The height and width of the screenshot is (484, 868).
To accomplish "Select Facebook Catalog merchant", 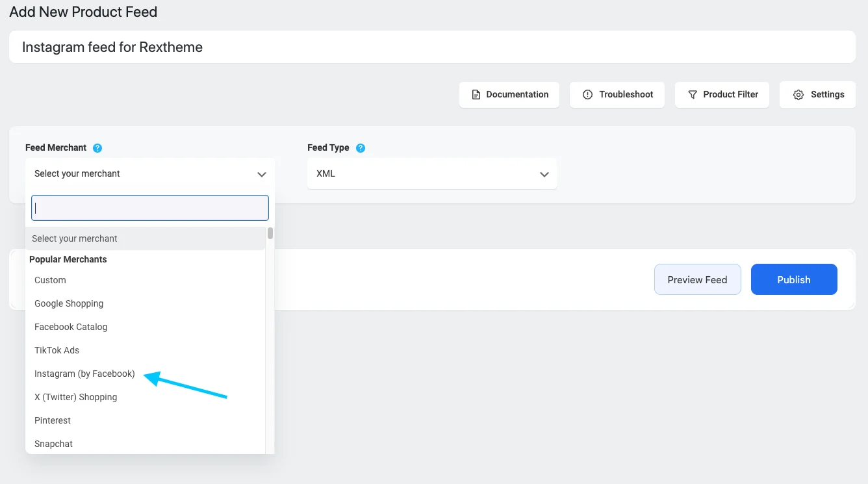I will click(x=145, y=327).
